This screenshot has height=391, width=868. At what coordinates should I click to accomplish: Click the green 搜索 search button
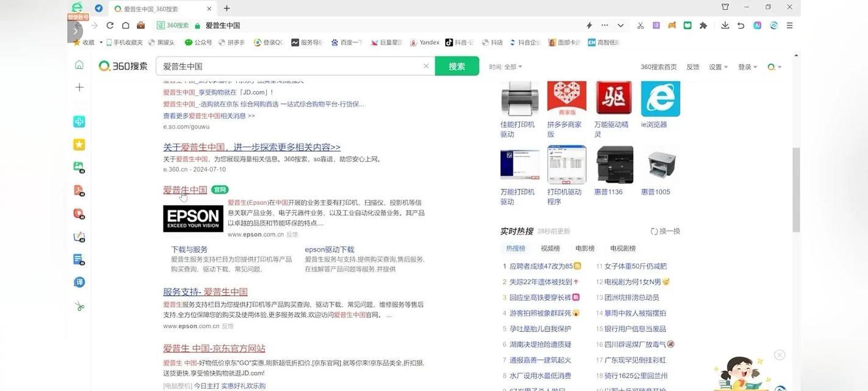pyautogui.click(x=457, y=66)
